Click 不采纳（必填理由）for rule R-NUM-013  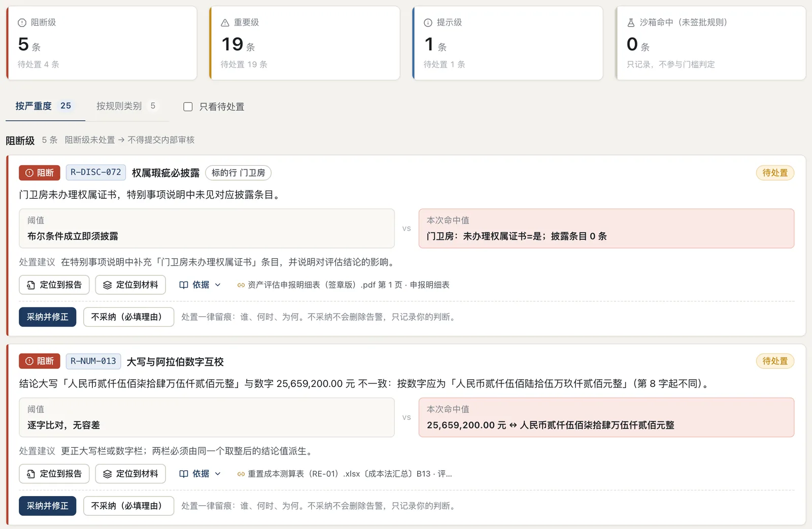(129, 506)
